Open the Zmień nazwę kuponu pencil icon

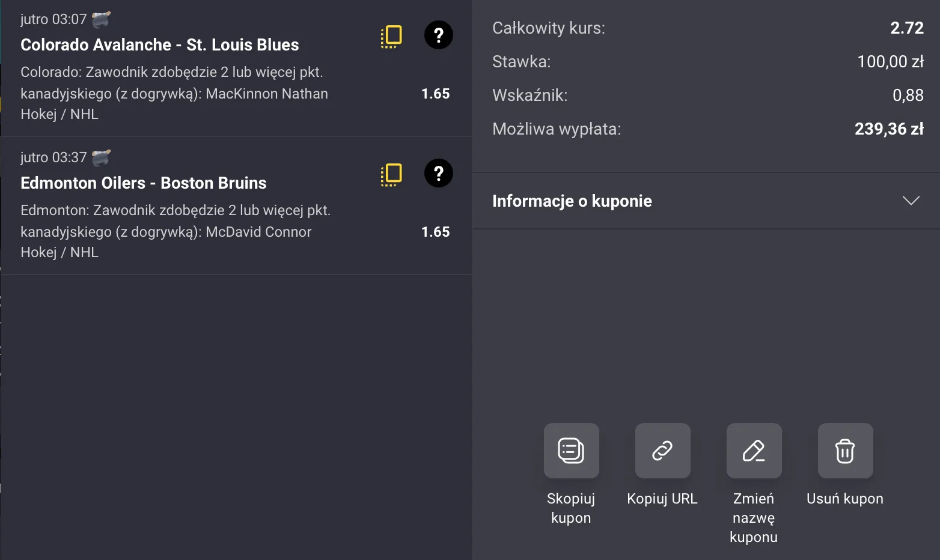(754, 451)
